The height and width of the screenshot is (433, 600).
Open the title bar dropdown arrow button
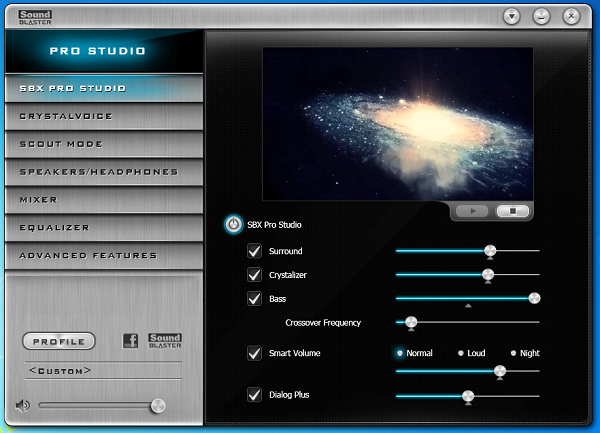(512, 16)
